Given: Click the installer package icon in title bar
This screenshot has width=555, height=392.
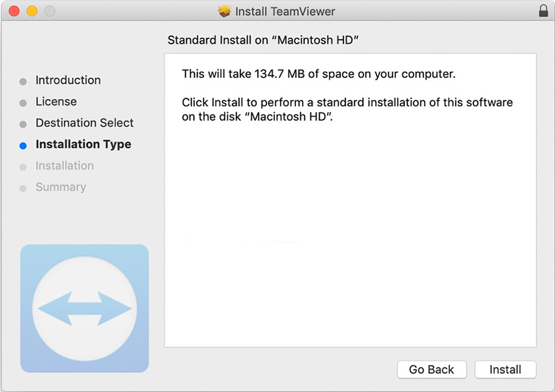Looking at the screenshot, I should [x=224, y=11].
